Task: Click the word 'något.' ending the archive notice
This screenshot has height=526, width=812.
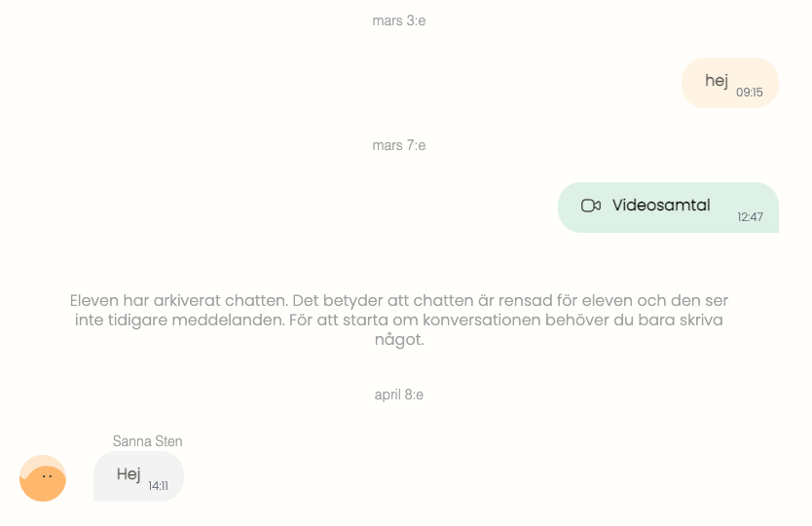Action: tap(399, 339)
